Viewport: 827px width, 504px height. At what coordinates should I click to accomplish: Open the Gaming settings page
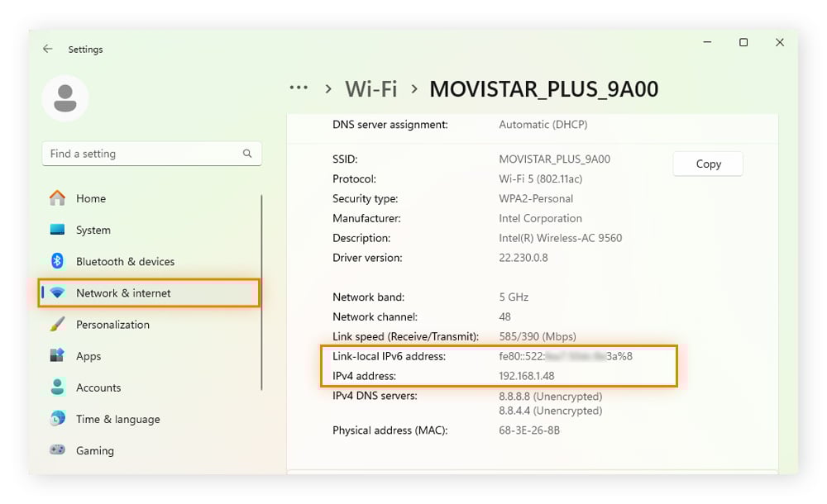96,450
